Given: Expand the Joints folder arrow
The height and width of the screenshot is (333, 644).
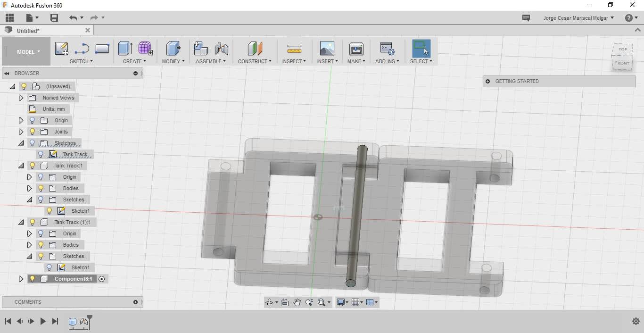Looking at the screenshot, I should pos(21,132).
